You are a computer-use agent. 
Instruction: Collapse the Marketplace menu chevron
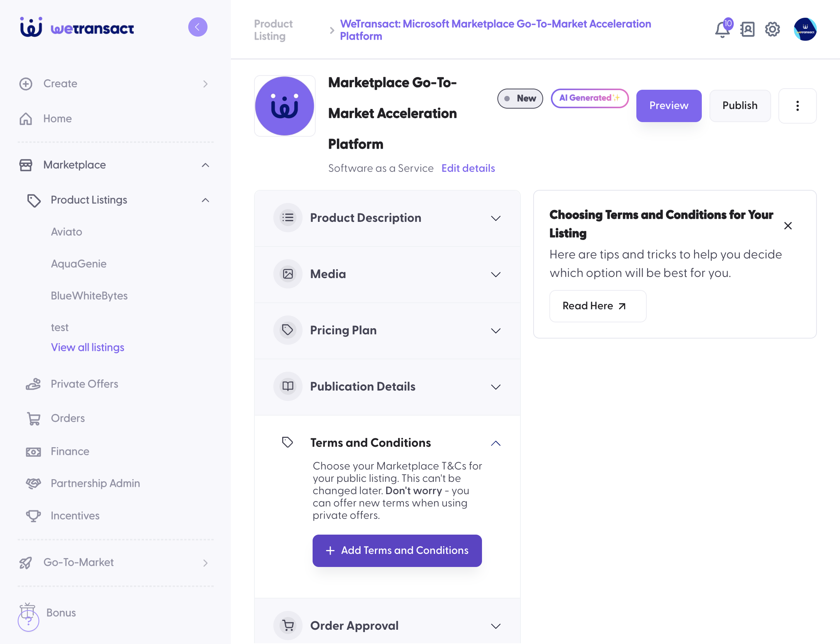[206, 165]
